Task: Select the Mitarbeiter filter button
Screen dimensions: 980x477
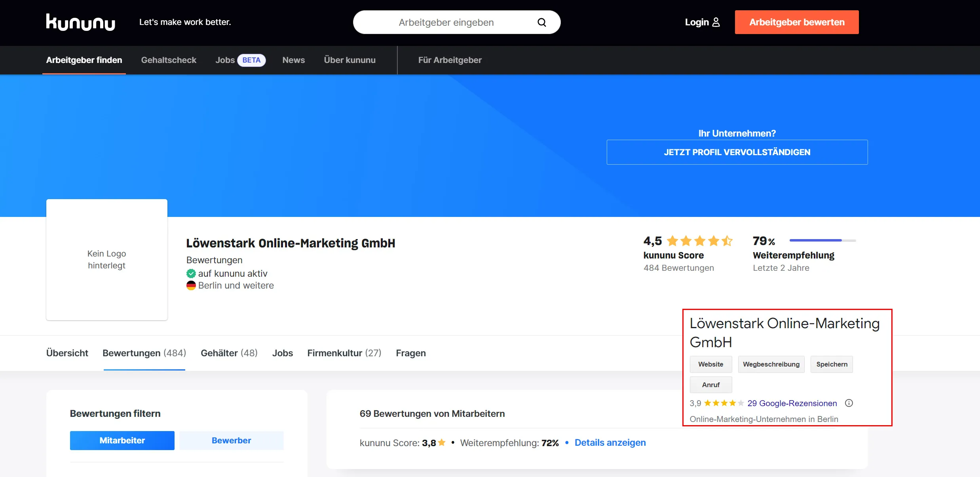Action: click(122, 441)
